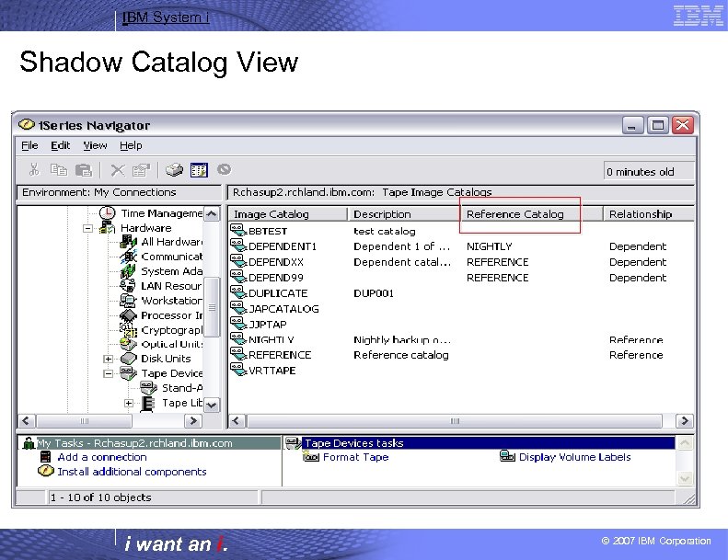Click the Format Tape task link
Image resolution: width=728 pixels, height=560 pixels.
(x=355, y=457)
